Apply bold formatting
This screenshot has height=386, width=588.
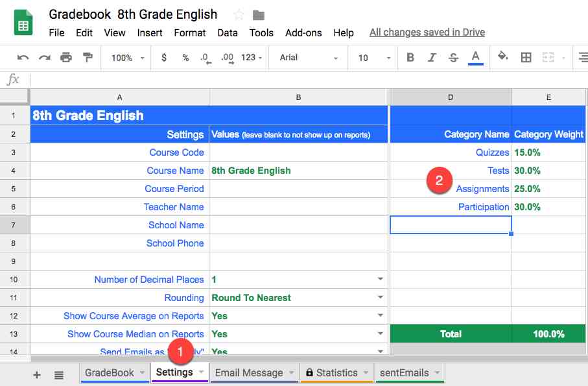click(x=410, y=58)
